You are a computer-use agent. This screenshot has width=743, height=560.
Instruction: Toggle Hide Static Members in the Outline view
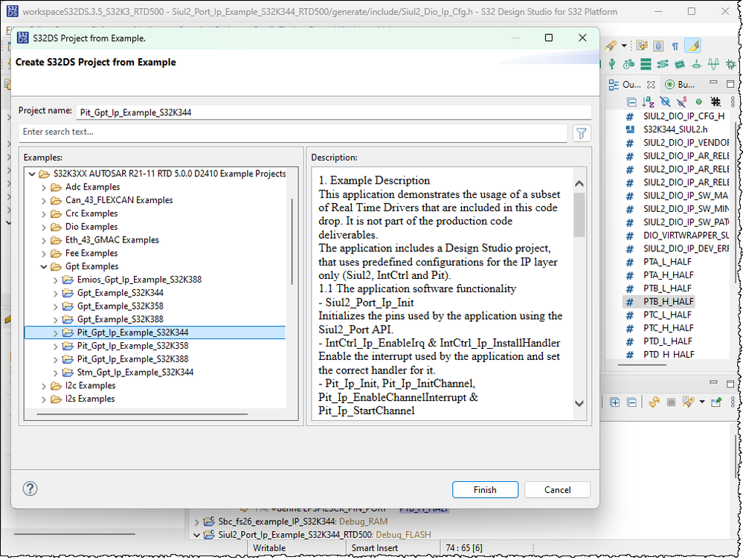(681, 102)
